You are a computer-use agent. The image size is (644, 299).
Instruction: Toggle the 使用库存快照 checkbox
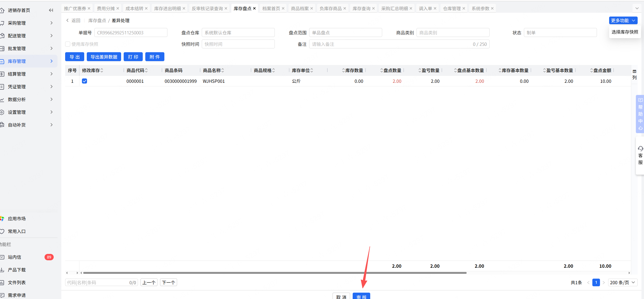tap(68, 44)
